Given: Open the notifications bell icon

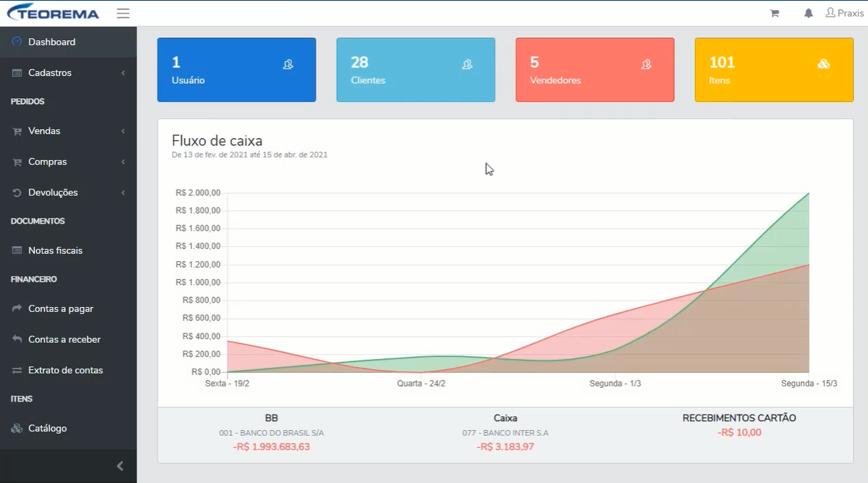Looking at the screenshot, I should pos(809,14).
